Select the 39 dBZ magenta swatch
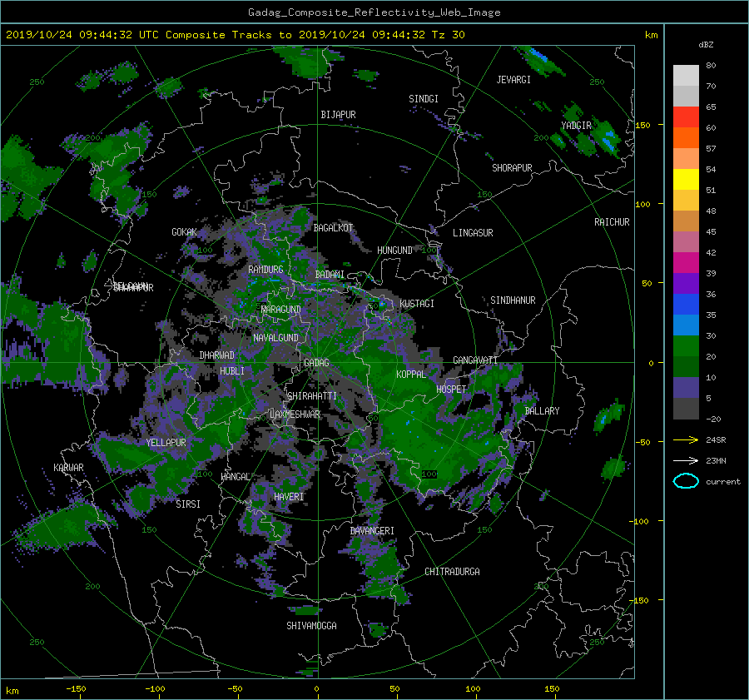The image size is (749, 700). pyautogui.click(x=686, y=262)
